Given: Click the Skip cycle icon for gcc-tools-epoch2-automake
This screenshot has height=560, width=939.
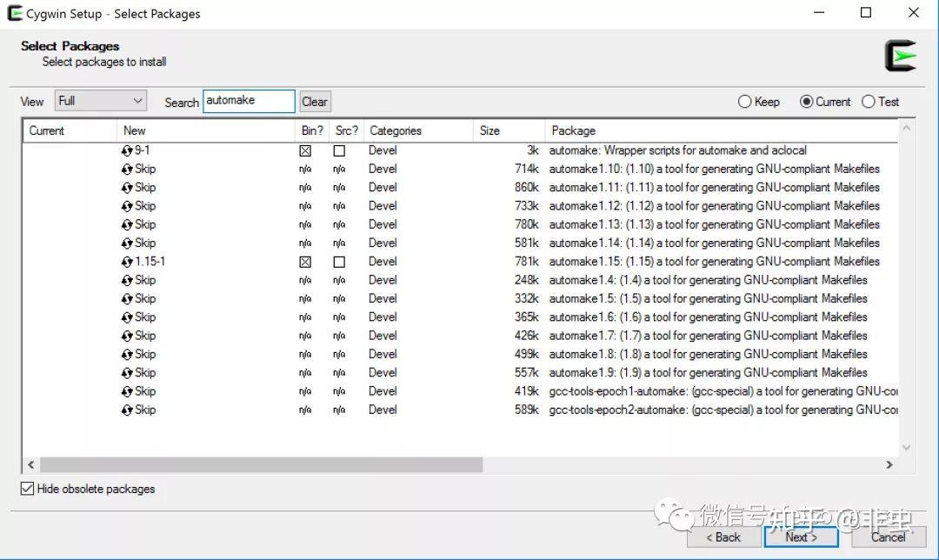Looking at the screenshot, I should [127, 410].
